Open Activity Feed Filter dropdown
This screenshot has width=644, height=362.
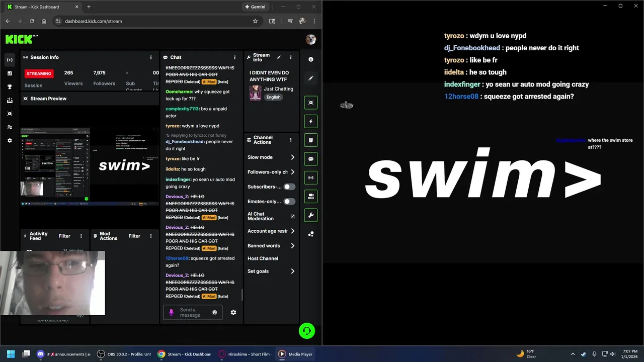click(64, 236)
